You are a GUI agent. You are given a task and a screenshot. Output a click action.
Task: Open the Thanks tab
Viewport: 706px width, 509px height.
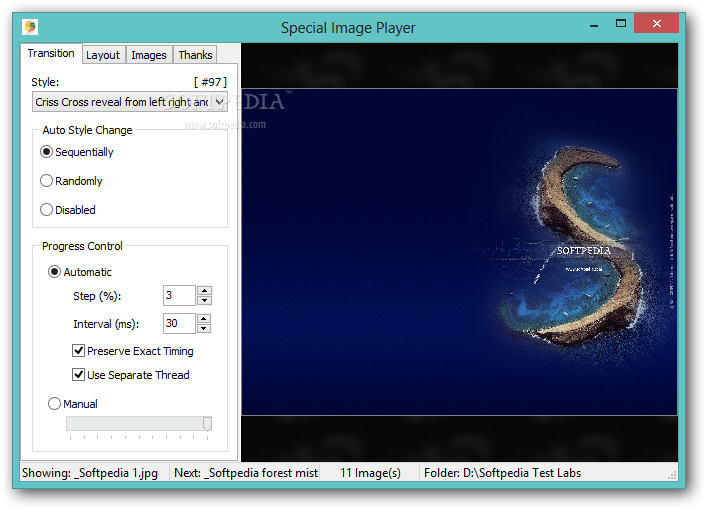click(195, 55)
